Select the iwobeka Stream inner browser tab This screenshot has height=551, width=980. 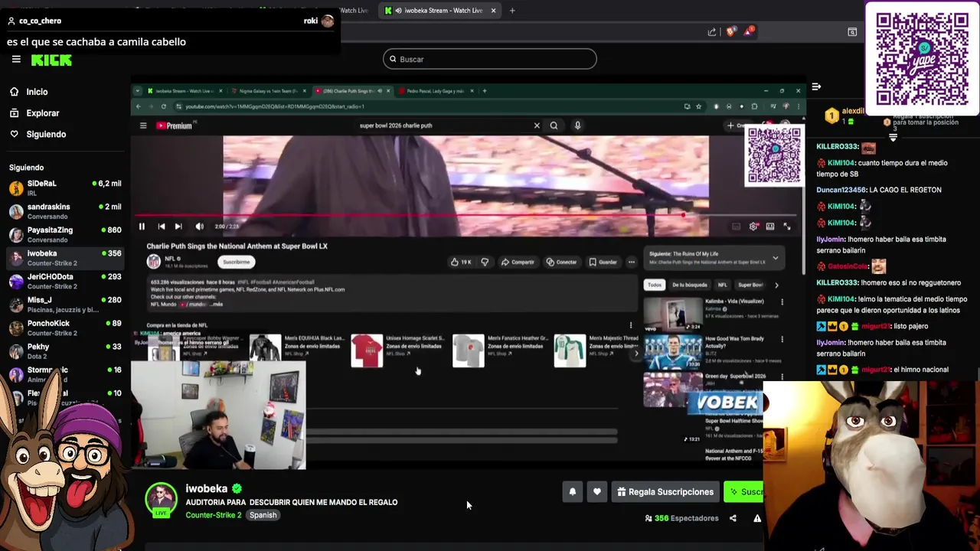pos(184,91)
